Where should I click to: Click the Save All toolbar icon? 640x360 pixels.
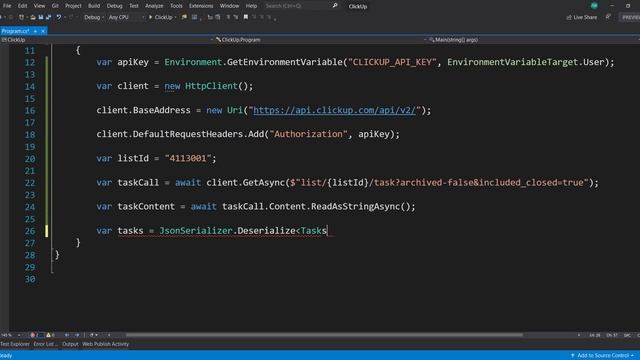[48, 17]
